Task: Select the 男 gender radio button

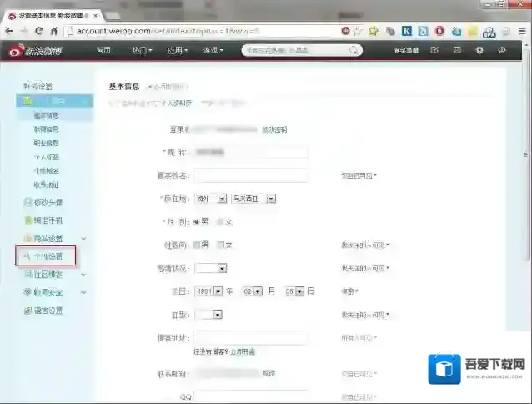Action: [196, 222]
